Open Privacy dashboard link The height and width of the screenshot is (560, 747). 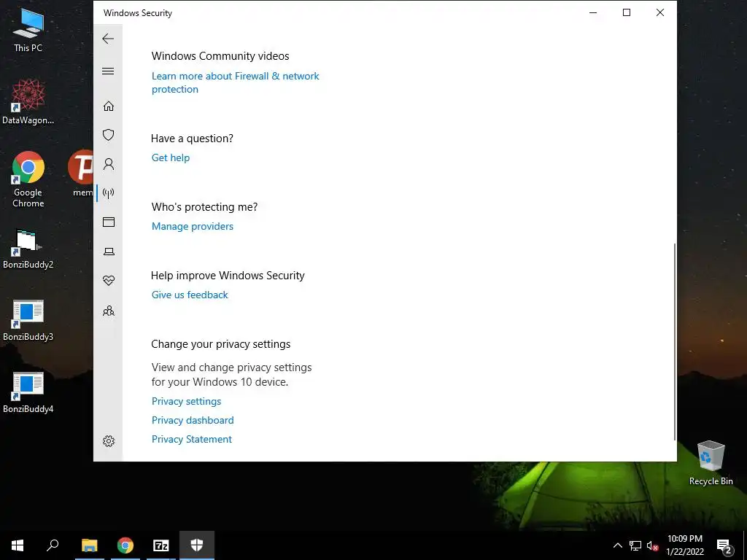coord(193,421)
